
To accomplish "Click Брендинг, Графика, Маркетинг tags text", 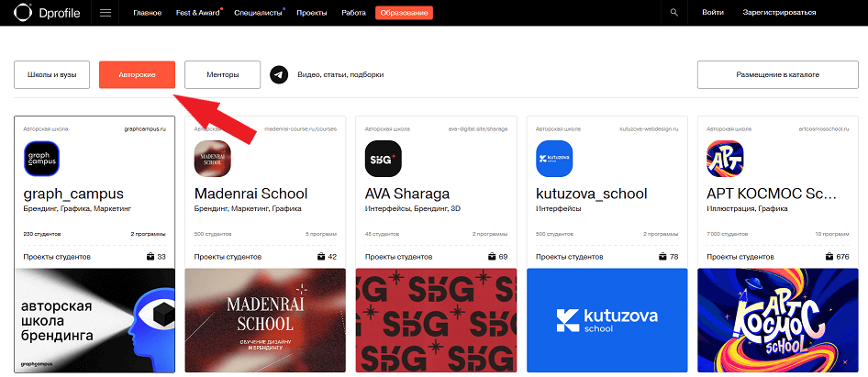I will tap(77, 209).
